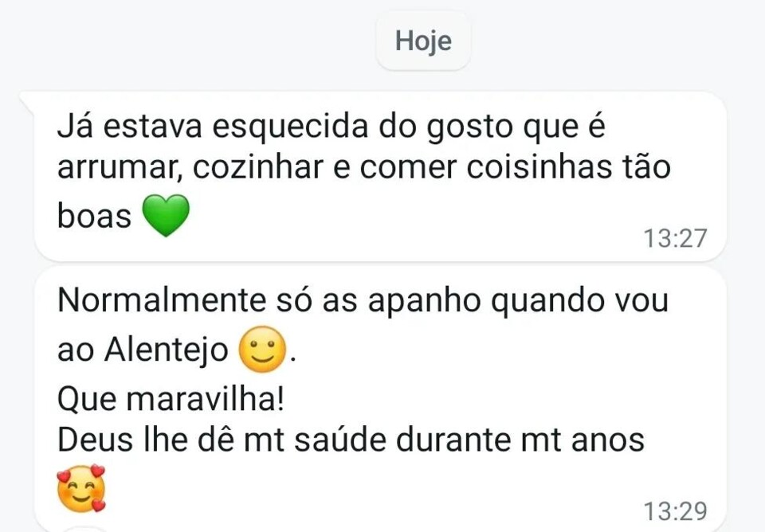
Task: Click the line Deus lhe dê mt saúde
Action: pos(351,440)
